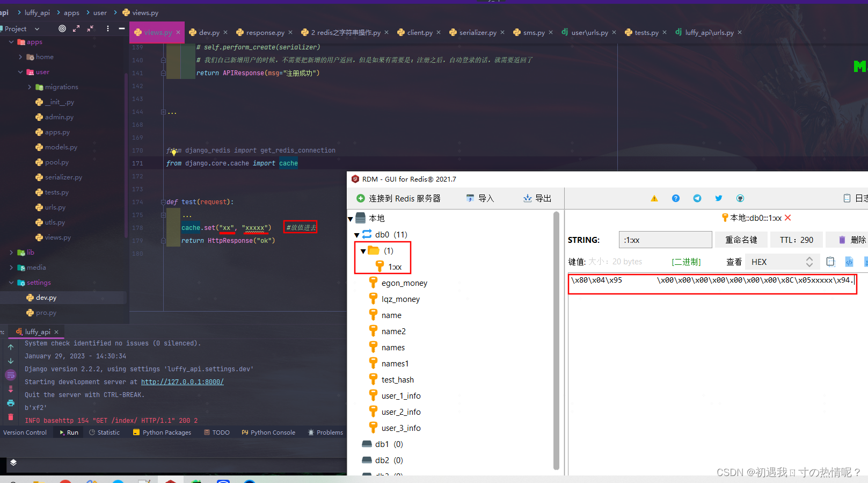Click import (导入) in RDM toolbar

(480, 198)
